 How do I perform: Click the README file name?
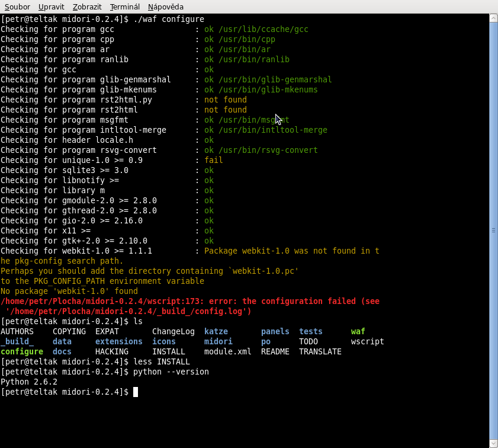click(x=275, y=352)
